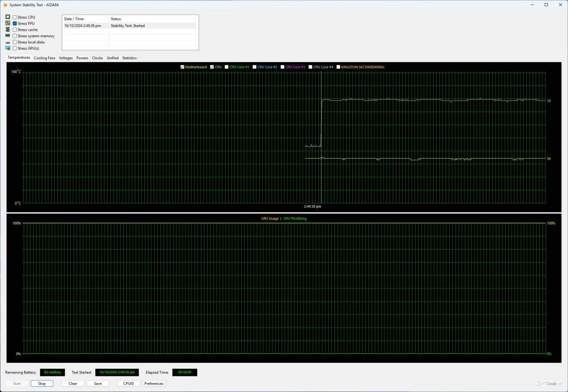The height and width of the screenshot is (392, 568).
Task: Show the CPU Core #4 temperature line
Action: [x=310, y=67]
